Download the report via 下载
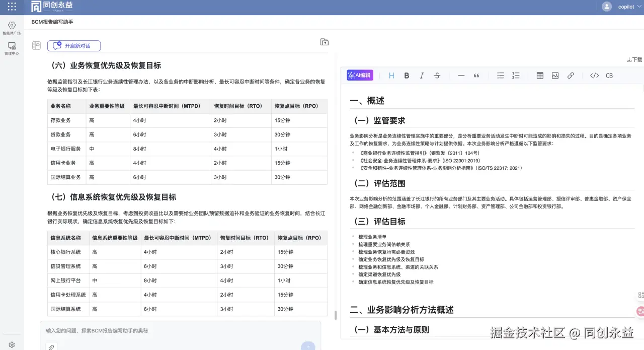This screenshot has width=644, height=350. coord(634,59)
